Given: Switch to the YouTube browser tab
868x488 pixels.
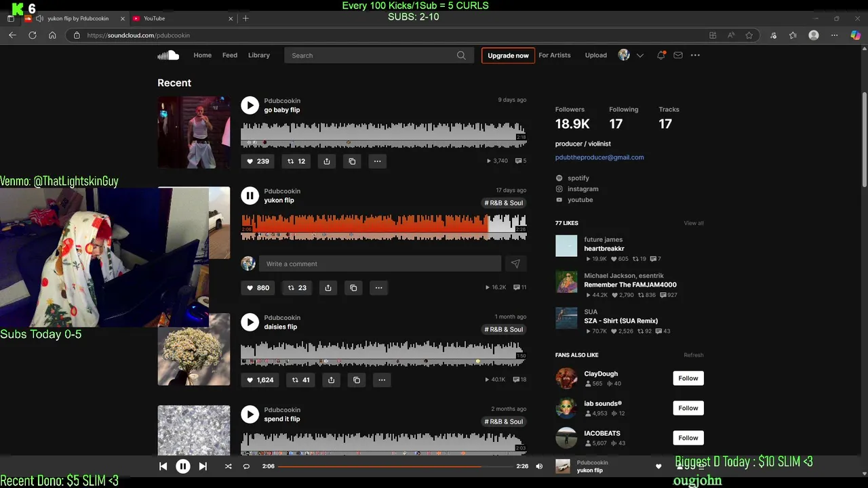Looking at the screenshot, I should click(180, 18).
